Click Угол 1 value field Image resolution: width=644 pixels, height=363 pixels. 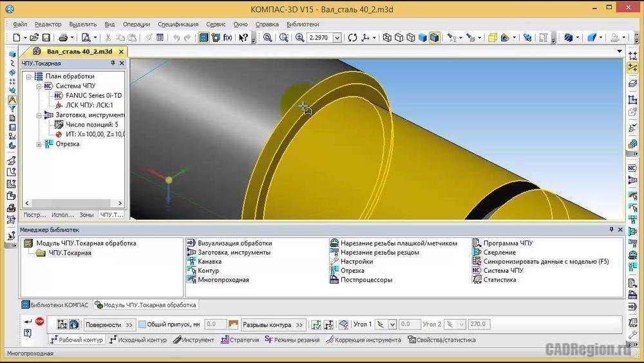coord(410,324)
